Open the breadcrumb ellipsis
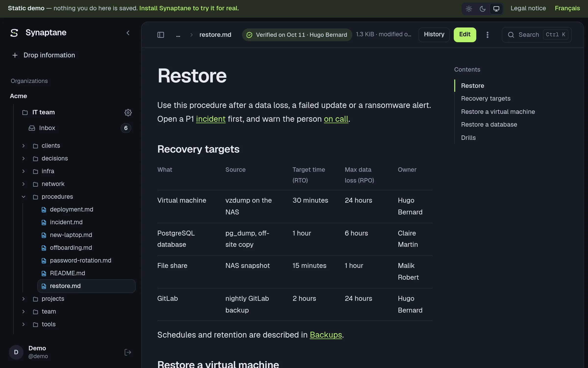This screenshot has width=588, height=368. click(178, 35)
